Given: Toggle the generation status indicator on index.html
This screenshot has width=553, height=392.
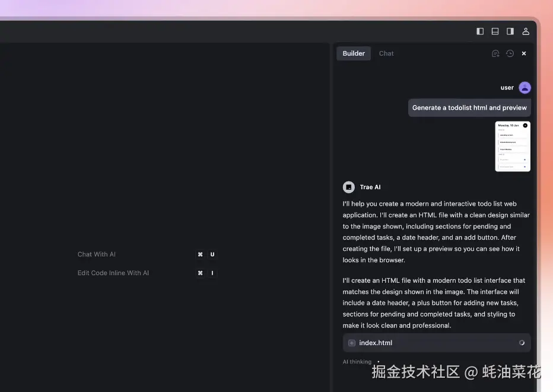Looking at the screenshot, I should tap(522, 343).
